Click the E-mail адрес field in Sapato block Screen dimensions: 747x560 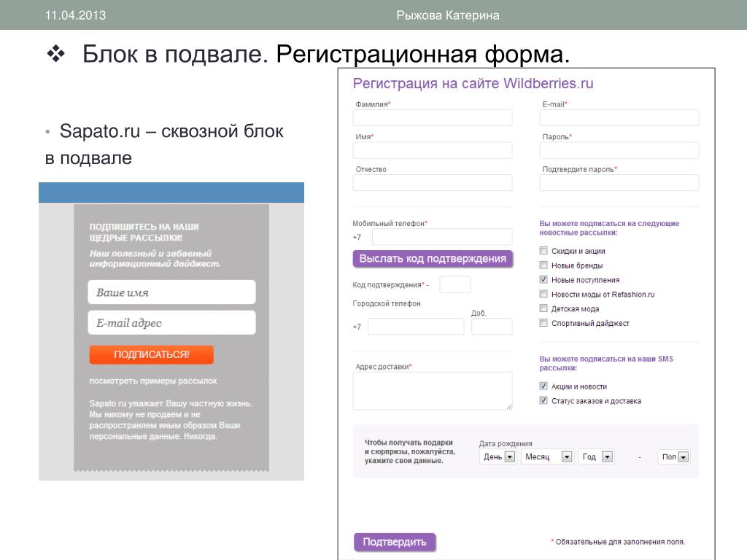171,322
